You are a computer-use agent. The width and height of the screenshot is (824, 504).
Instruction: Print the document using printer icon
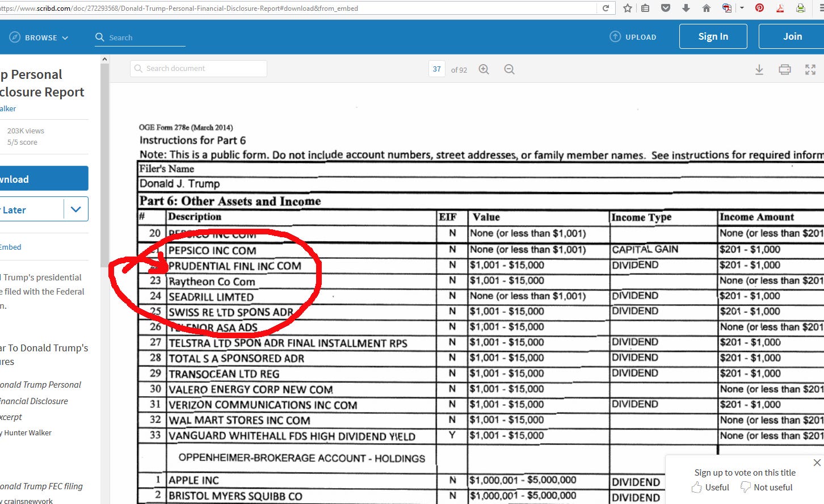(x=785, y=70)
